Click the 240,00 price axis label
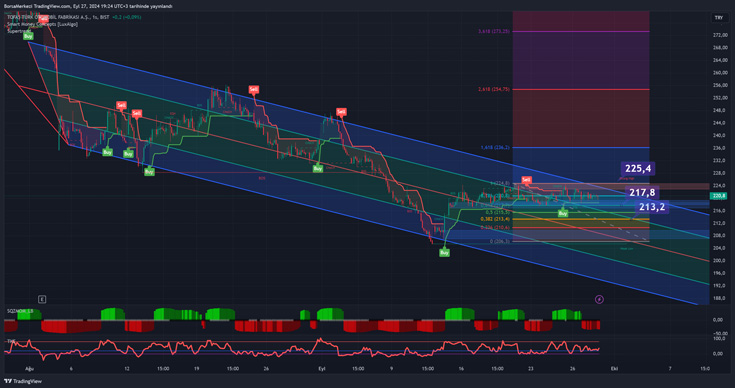This screenshot has width=735, height=388. coord(720,135)
